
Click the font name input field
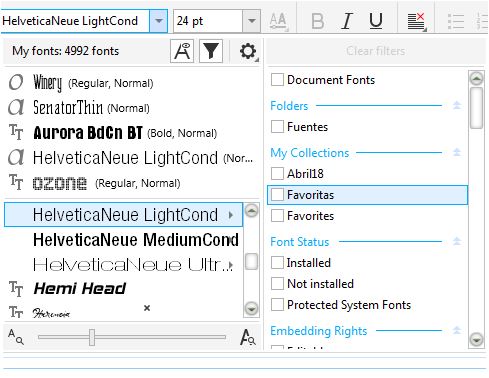(x=75, y=21)
